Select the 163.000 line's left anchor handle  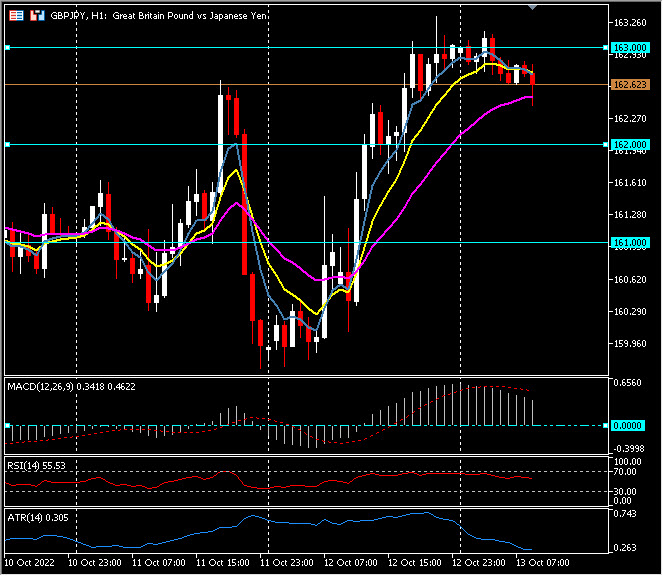point(7,47)
